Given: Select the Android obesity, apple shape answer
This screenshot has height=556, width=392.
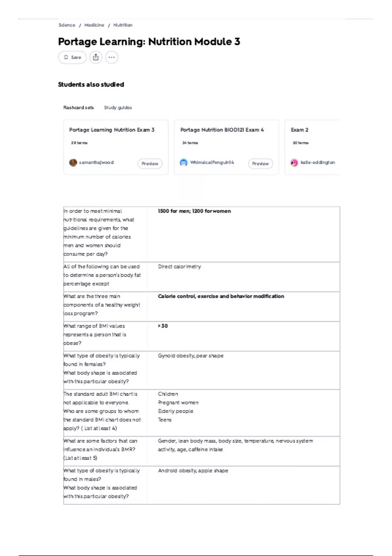Looking at the screenshot, I should pyautogui.click(x=193, y=471).
